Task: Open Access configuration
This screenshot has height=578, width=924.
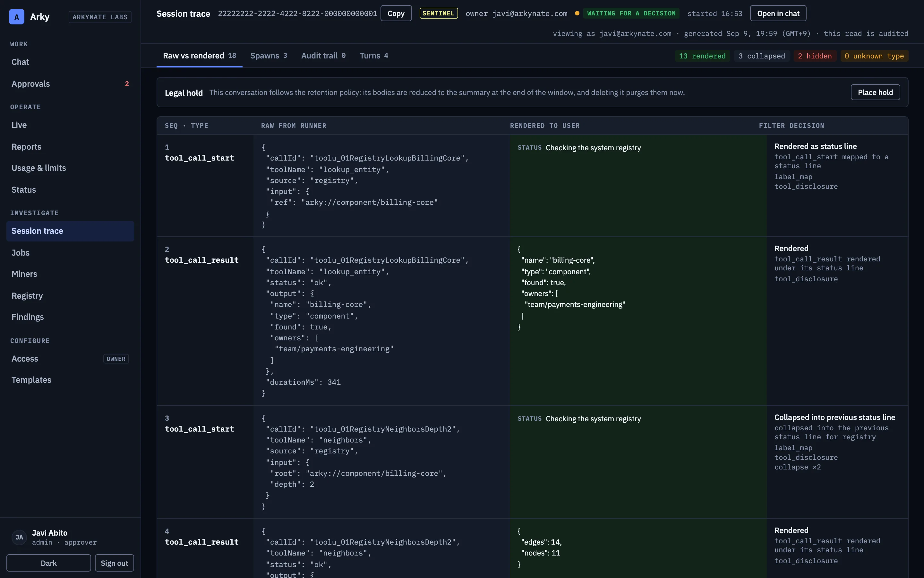Action: click(x=70, y=359)
